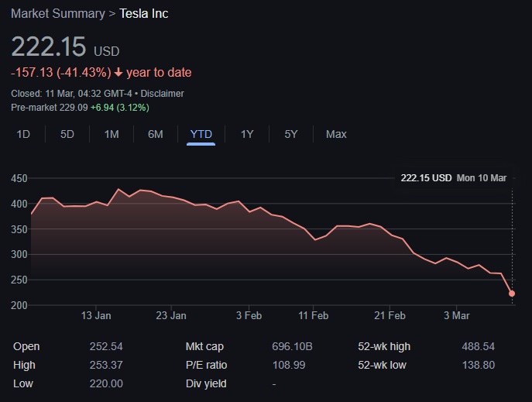Click the 23 Jan axis label
This screenshot has width=532, height=402.
171,316
